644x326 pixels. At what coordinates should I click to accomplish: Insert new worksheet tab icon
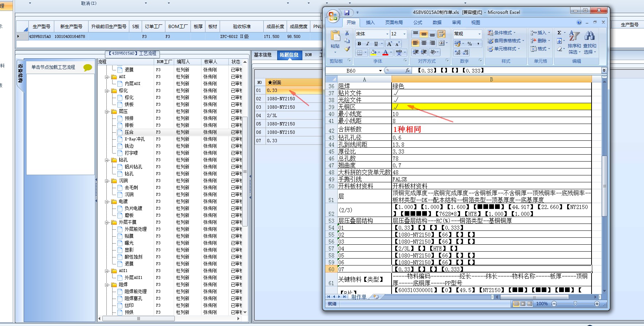[x=376, y=297]
